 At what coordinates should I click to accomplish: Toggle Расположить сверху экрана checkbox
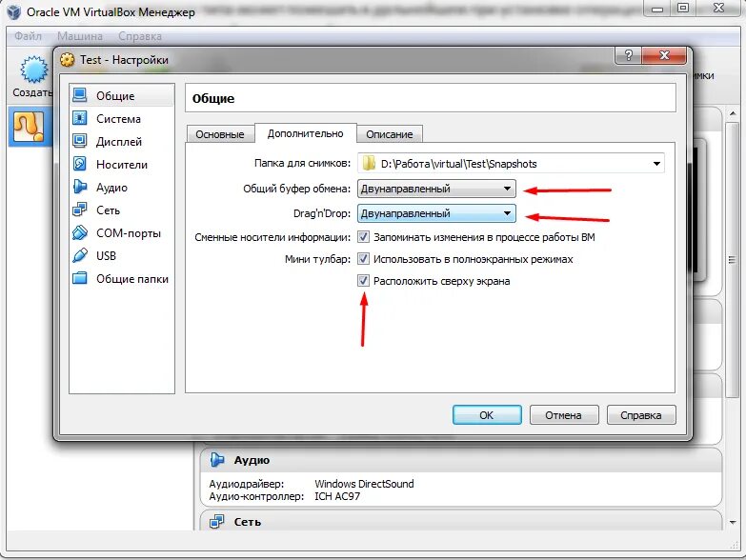coord(364,281)
